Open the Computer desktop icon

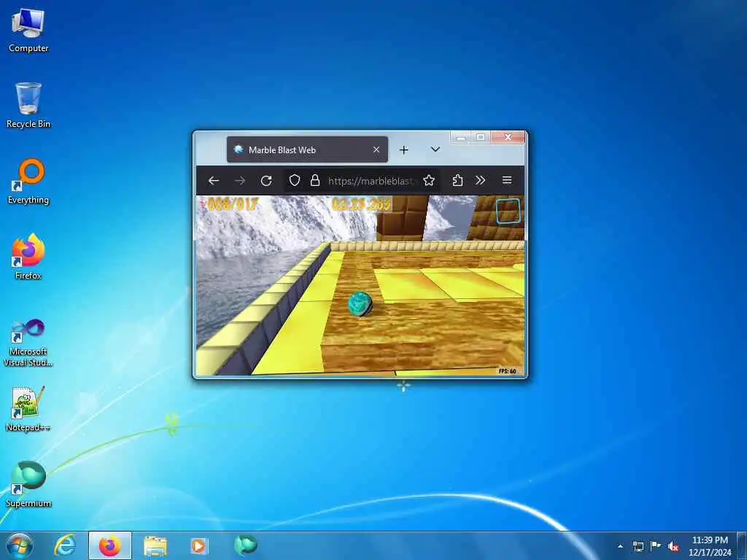pos(28,31)
